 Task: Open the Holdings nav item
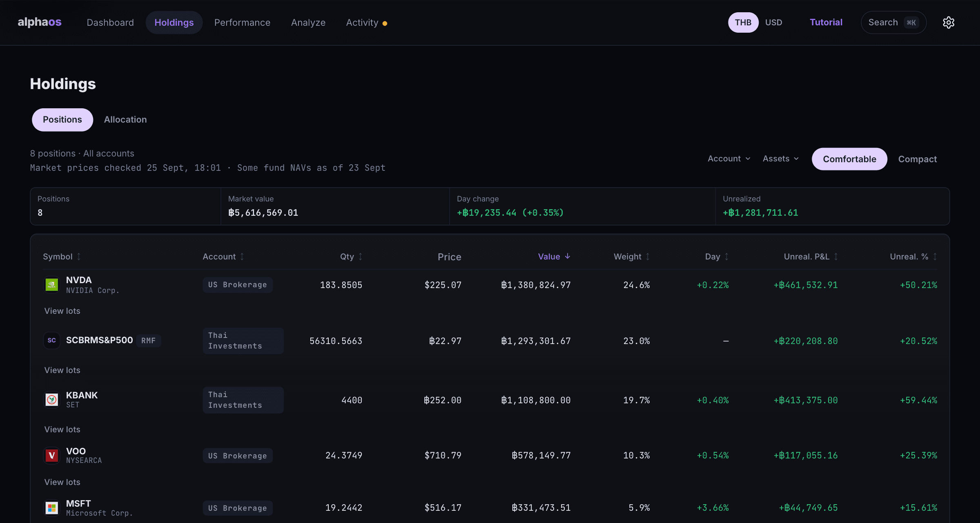(x=174, y=22)
